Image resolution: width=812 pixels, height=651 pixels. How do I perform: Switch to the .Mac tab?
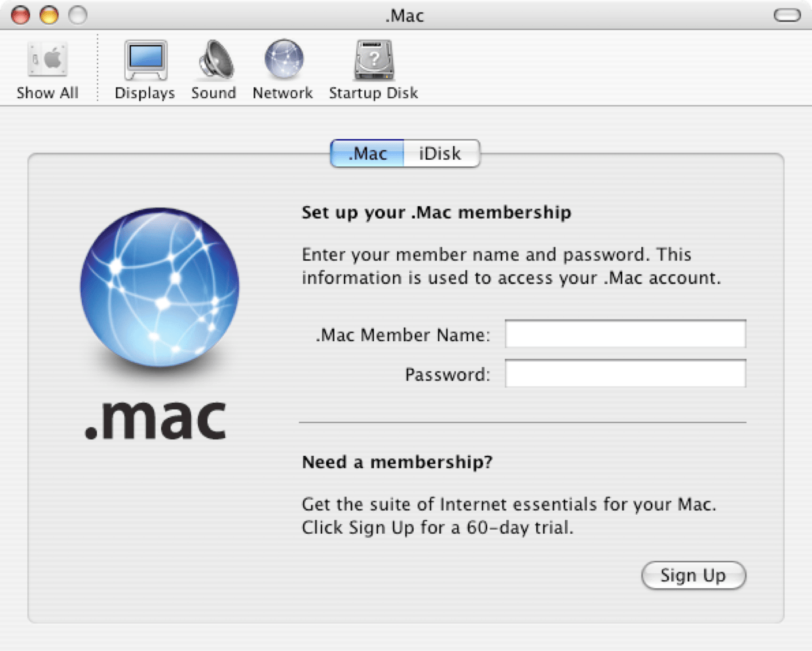coord(367,153)
